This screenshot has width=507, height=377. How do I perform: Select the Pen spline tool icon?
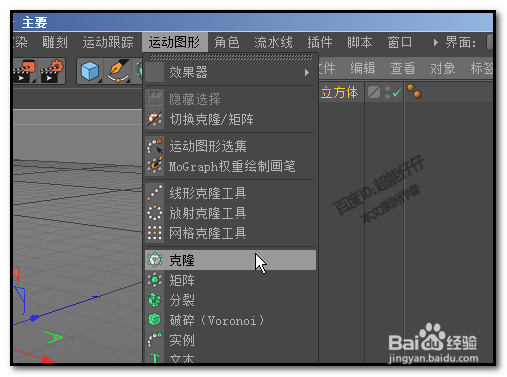[x=118, y=71]
